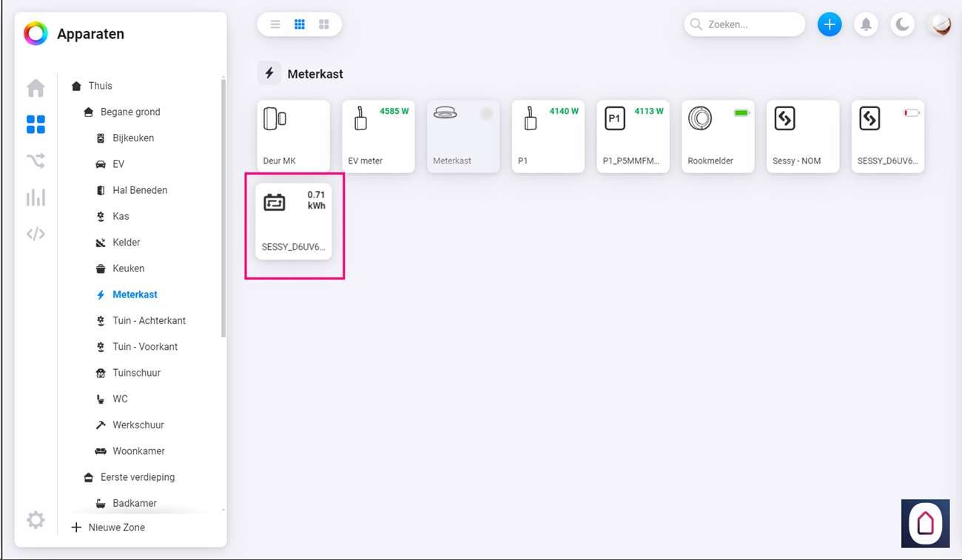This screenshot has height=560, width=962.
Task: Select the Kelder zone
Action: coord(127,243)
